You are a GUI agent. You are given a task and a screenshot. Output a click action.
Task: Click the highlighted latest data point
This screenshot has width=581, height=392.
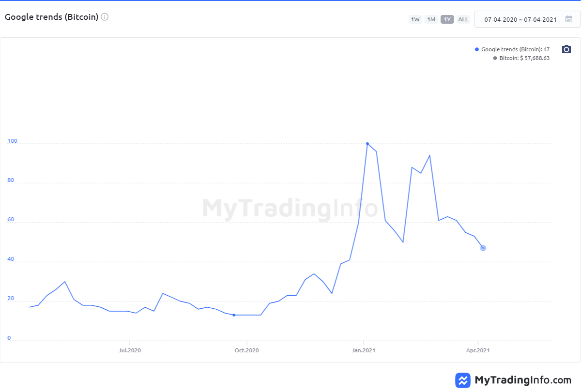point(483,248)
